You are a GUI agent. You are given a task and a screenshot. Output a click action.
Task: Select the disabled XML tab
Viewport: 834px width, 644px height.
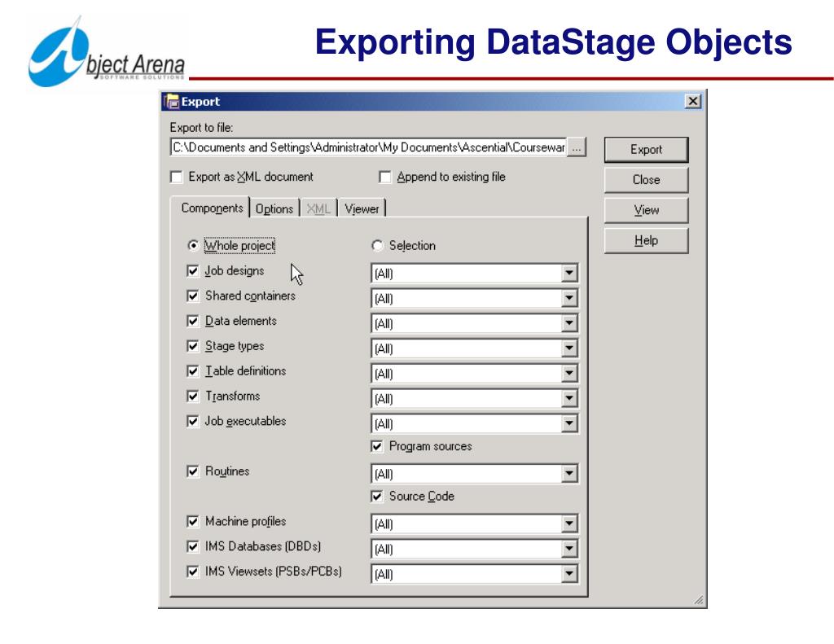tap(318, 209)
